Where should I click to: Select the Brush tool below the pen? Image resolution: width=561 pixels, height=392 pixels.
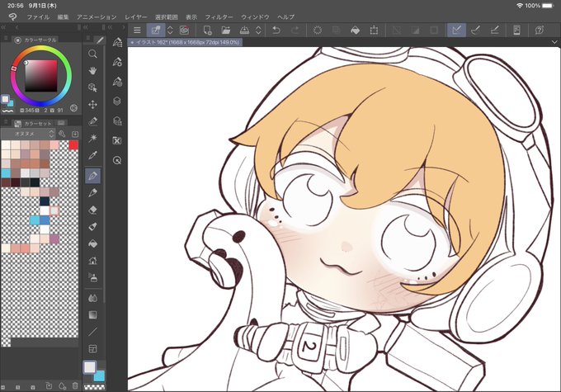coord(92,192)
